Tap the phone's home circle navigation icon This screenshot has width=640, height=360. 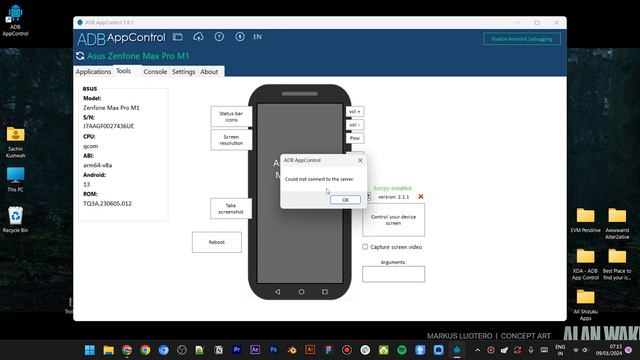(301, 292)
